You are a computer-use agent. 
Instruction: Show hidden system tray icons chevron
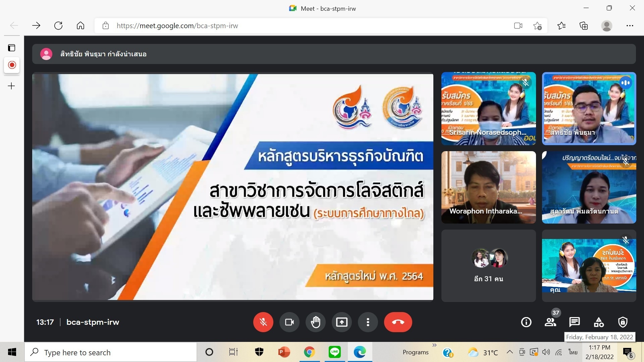pos(509,352)
